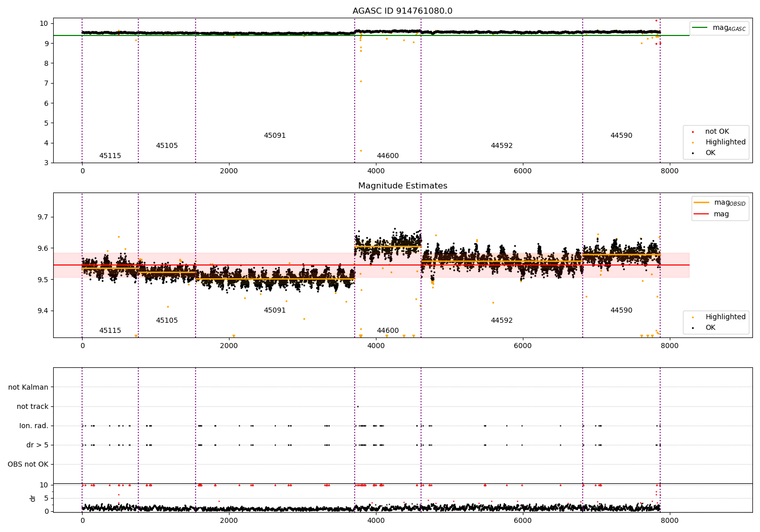Click the 9.4 y-axis tick label

pyautogui.click(x=43, y=311)
